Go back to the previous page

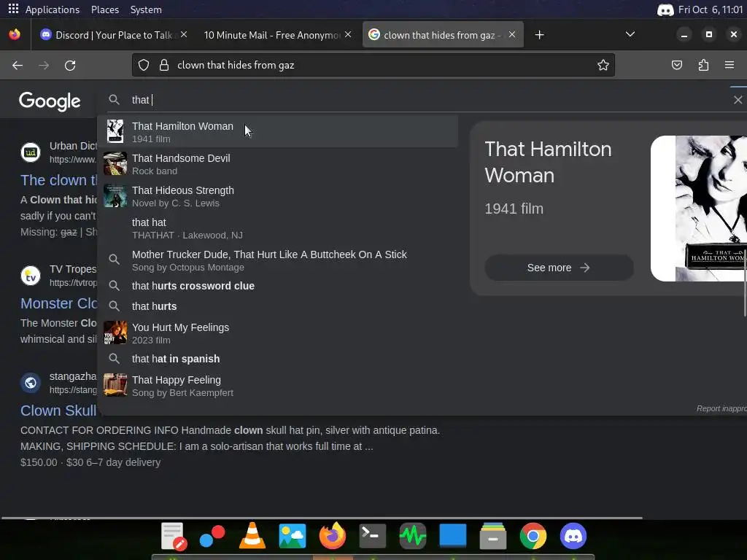pos(18,65)
